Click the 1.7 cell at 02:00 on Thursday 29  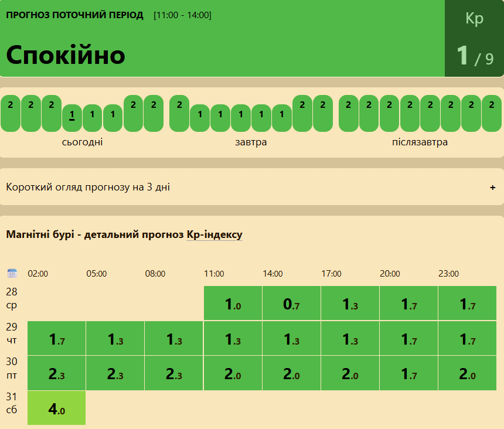(57, 338)
